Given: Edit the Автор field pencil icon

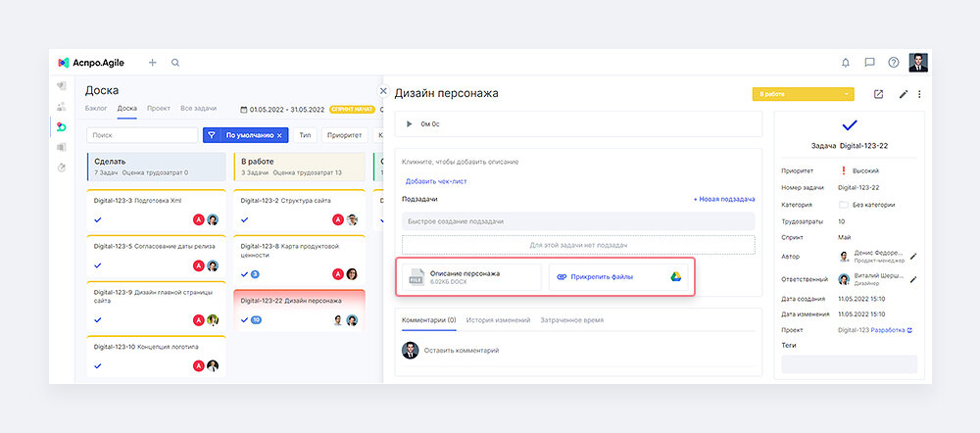Looking at the screenshot, I should (x=913, y=257).
